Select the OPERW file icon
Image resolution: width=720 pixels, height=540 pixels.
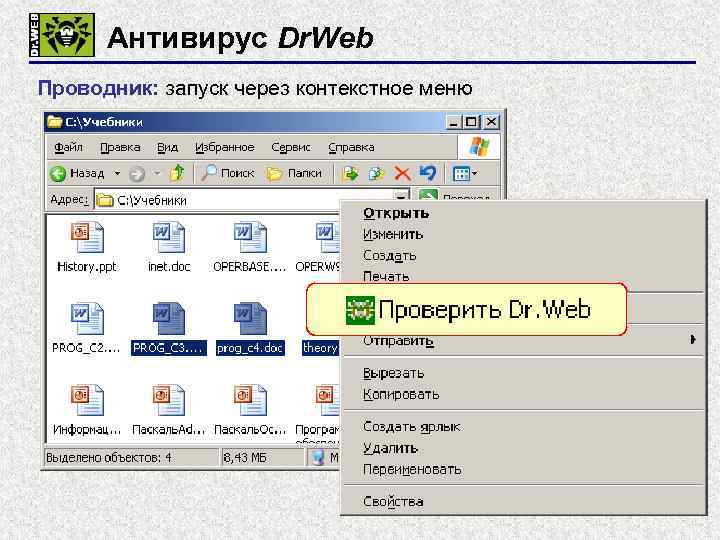[x=327, y=237]
